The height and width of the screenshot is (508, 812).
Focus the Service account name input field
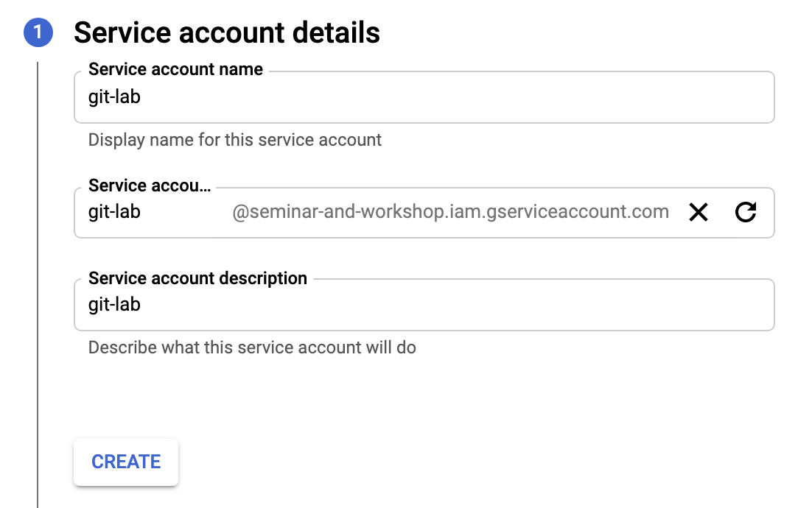pos(424,97)
